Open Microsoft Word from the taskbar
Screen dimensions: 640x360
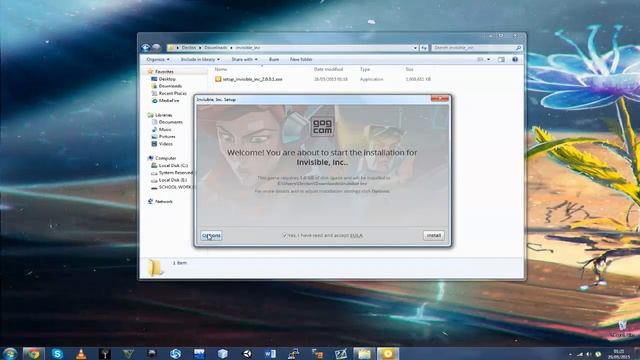tap(270, 353)
